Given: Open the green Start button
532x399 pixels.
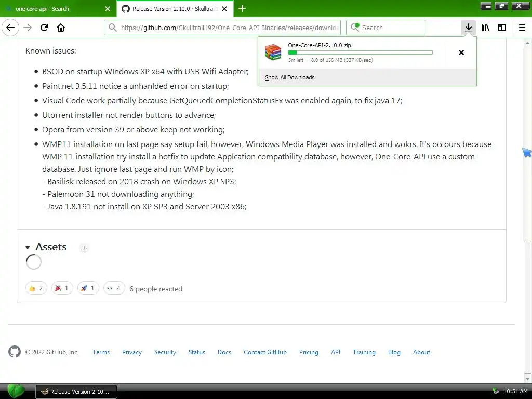Looking at the screenshot, I should pyautogui.click(x=15, y=391).
